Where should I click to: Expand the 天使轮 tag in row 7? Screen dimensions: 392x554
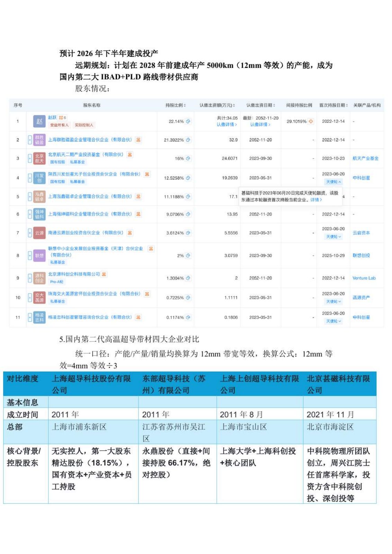point(333,237)
